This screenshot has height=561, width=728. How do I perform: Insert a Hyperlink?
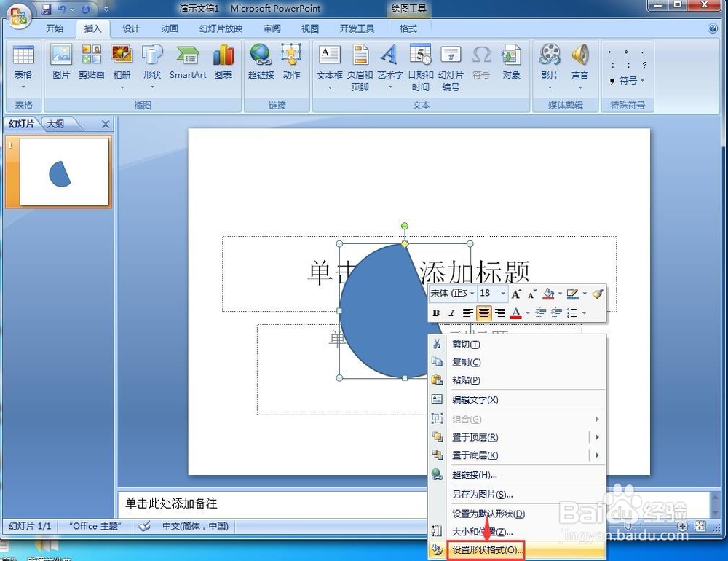point(261,64)
